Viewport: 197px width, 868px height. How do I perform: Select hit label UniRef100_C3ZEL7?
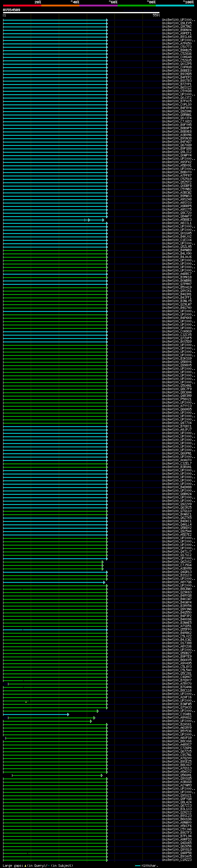point(176,464)
